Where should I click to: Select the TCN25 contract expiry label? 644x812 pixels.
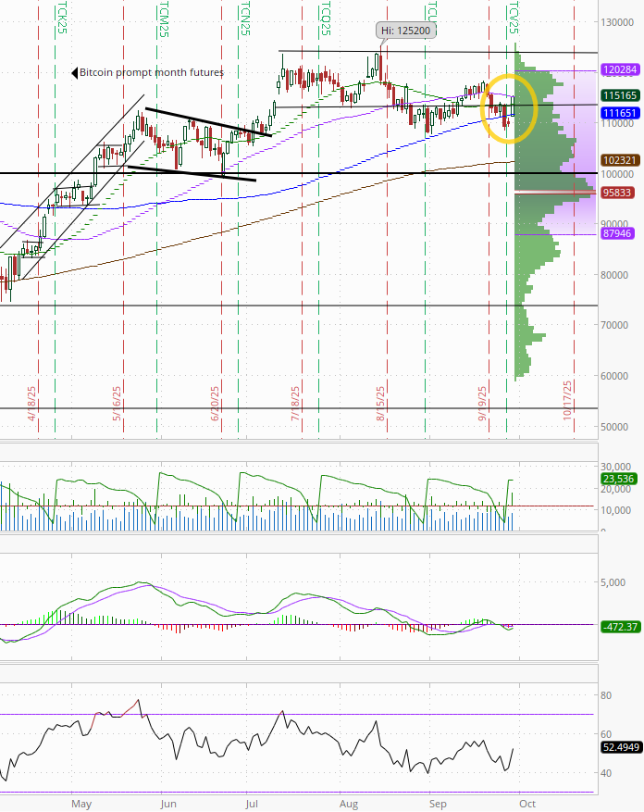pos(245,19)
